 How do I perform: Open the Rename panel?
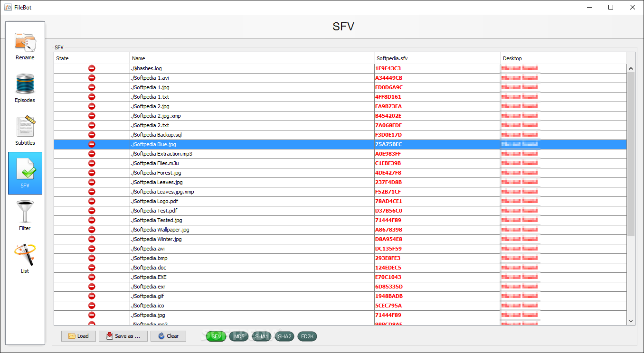click(x=25, y=45)
